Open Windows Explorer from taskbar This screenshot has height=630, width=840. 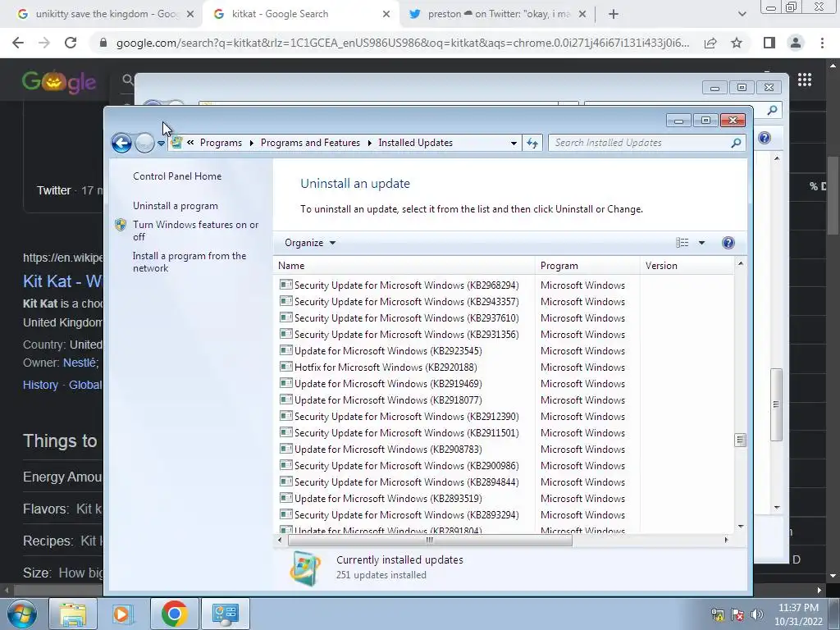coord(73,614)
